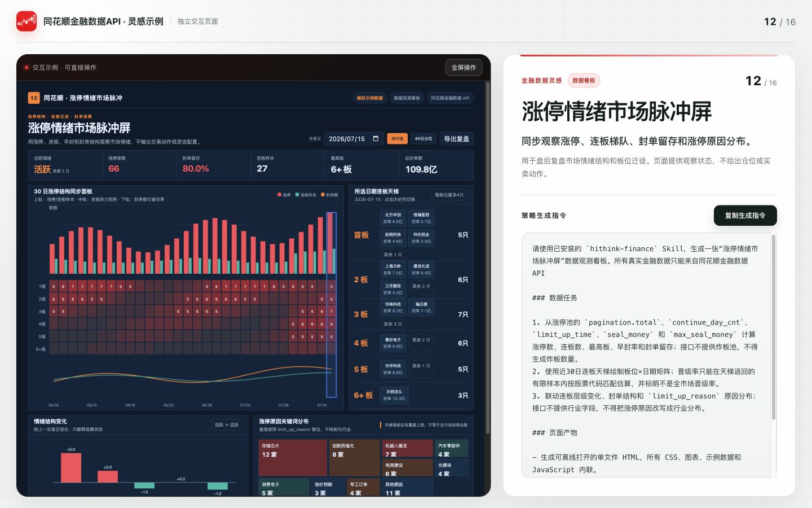812x508 pixels.
Task: Click the +2.0 red bar in 情绪结构变化
Action: click(x=108, y=476)
